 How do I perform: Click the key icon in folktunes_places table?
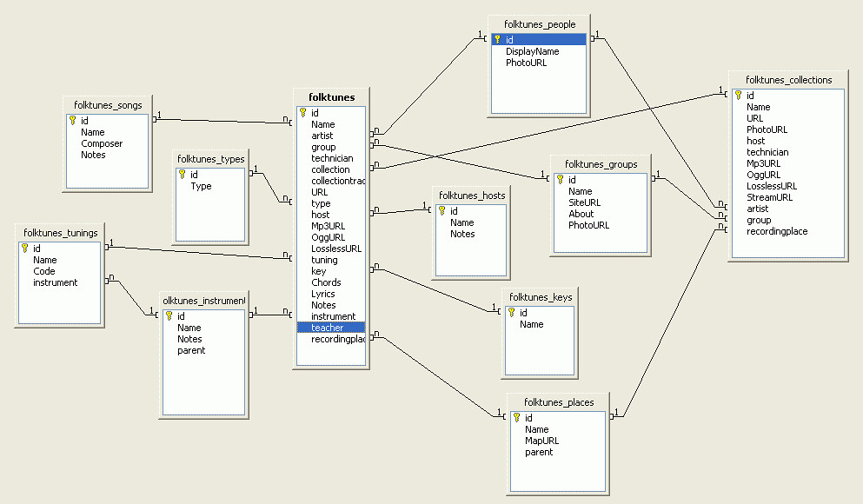tap(516, 418)
